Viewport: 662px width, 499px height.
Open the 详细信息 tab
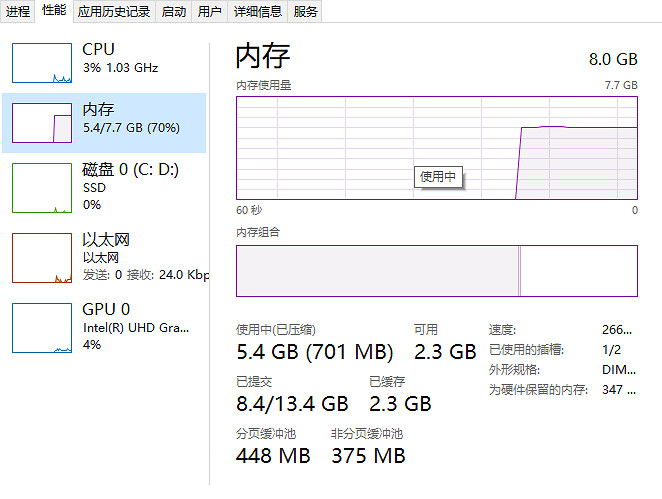tap(257, 11)
